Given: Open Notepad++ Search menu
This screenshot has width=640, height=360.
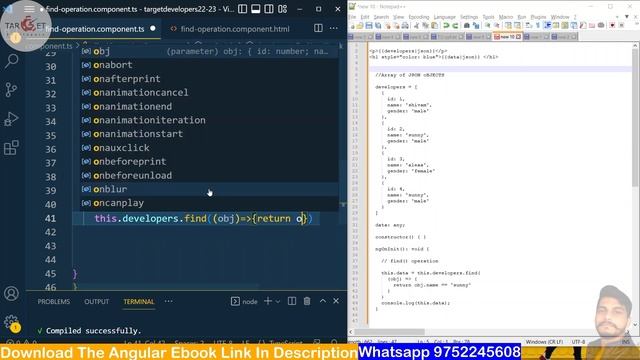Looking at the screenshot, I should [381, 17].
